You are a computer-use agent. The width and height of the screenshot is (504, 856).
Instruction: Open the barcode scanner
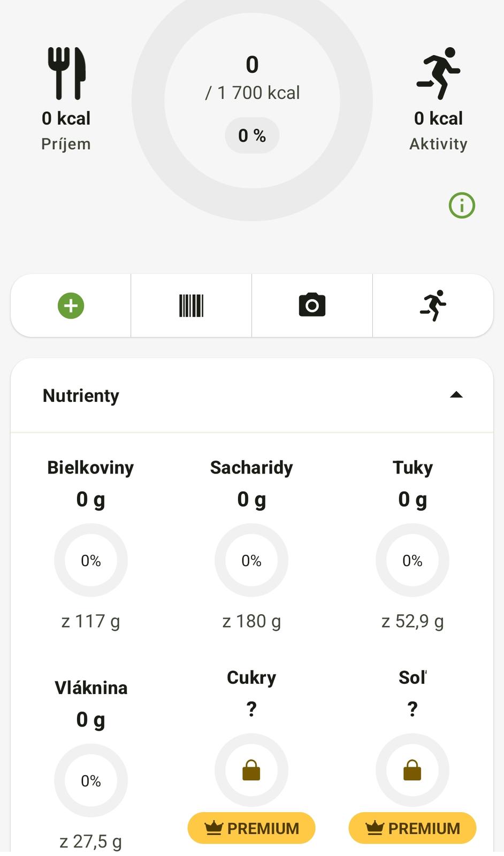point(191,305)
